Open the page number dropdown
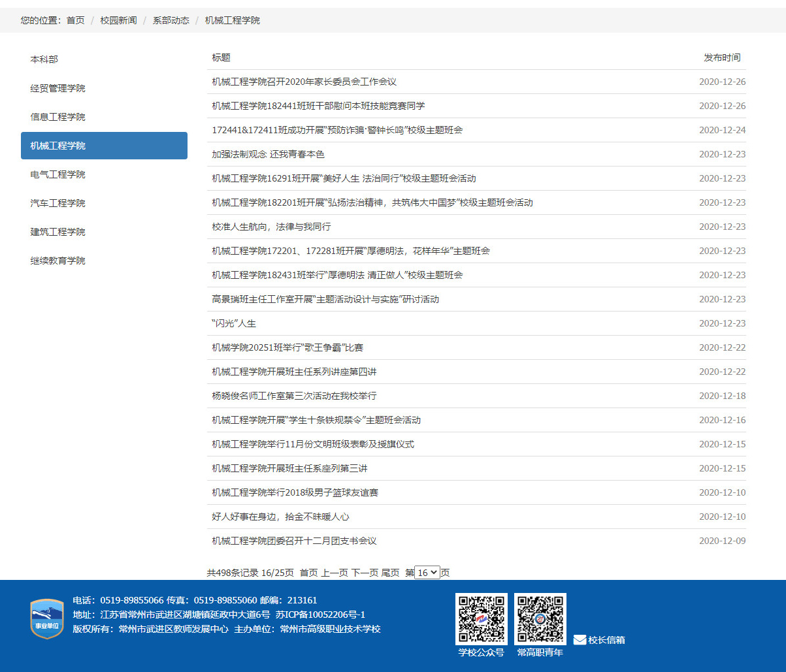Screen dimensions: 786x672 (x=427, y=573)
